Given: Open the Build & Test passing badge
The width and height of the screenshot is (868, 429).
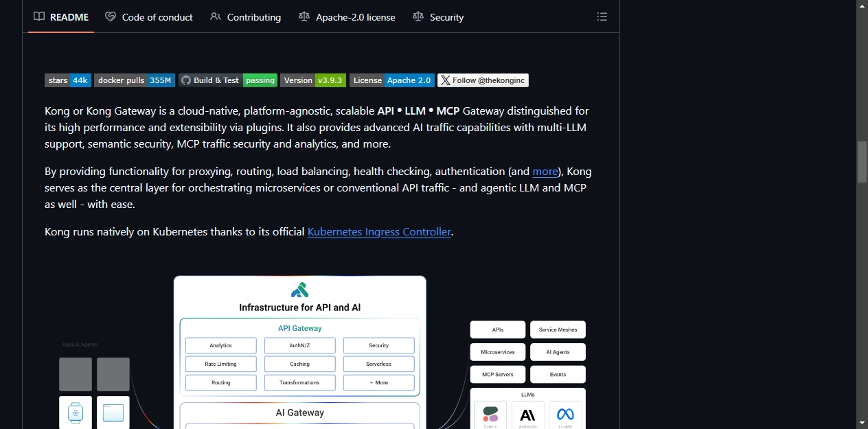Looking at the screenshot, I should click(x=228, y=80).
